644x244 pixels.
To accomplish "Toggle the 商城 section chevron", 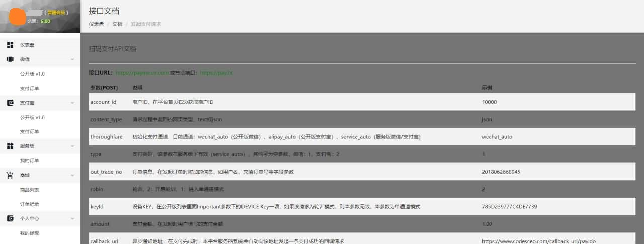I will click(72, 175).
